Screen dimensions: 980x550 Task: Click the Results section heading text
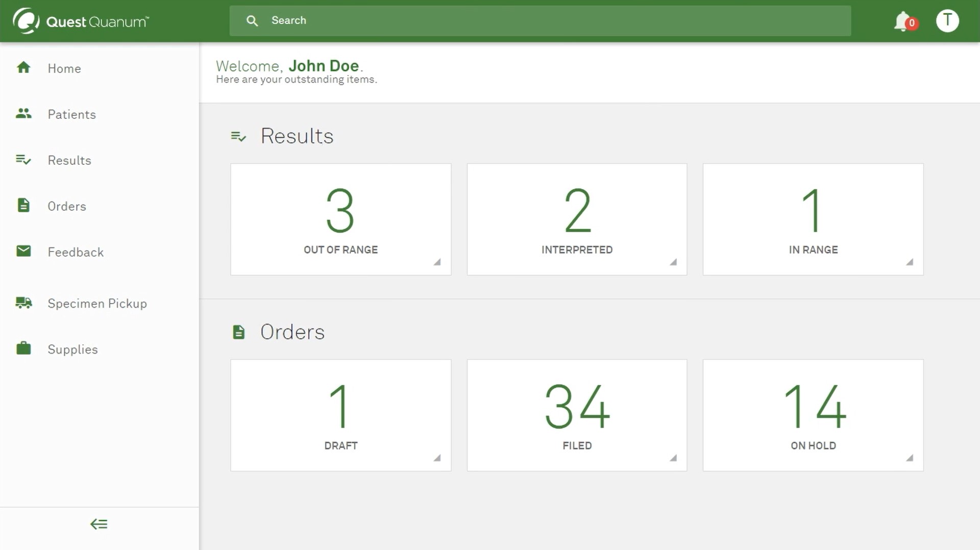(x=297, y=136)
